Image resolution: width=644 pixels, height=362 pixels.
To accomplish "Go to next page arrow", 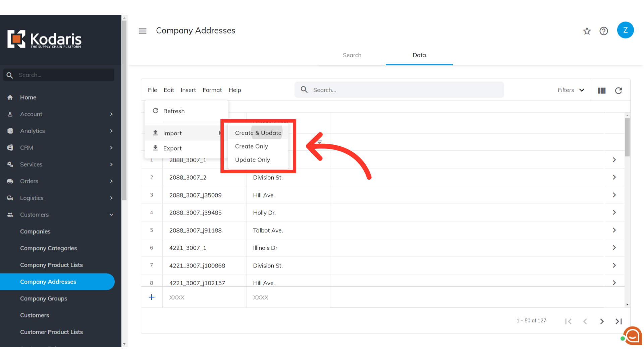I will coord(602,321).
